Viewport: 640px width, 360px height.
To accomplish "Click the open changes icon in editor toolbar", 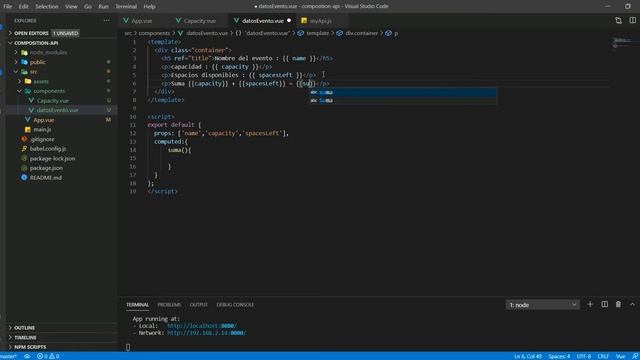I will [618, 20].
